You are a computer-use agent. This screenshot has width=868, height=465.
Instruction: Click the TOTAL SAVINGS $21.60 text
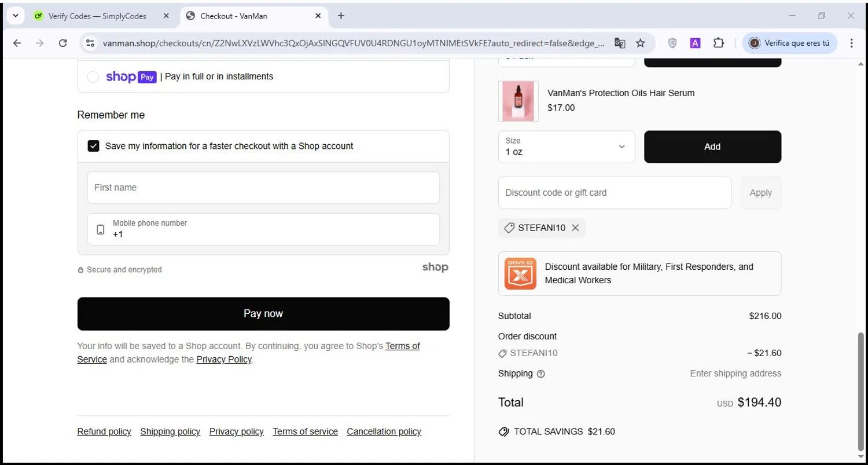coord(564,431)
